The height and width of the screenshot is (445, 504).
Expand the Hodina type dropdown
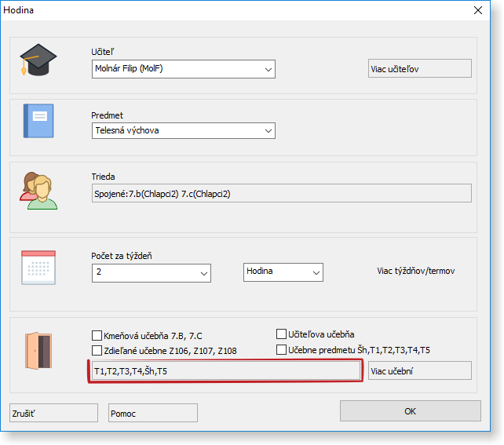[283, 272]
